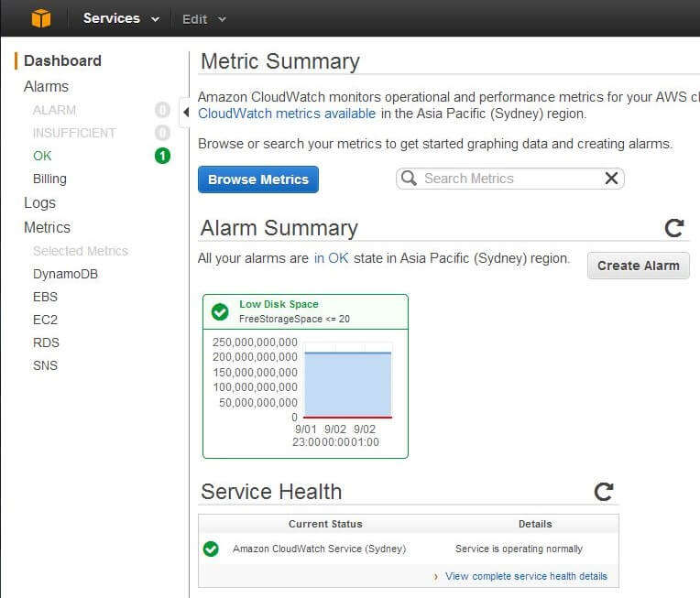700x598 pixels.
Task: Open the Edit dropdown menu
Action: pyautogui.click(x=204, y=19)
